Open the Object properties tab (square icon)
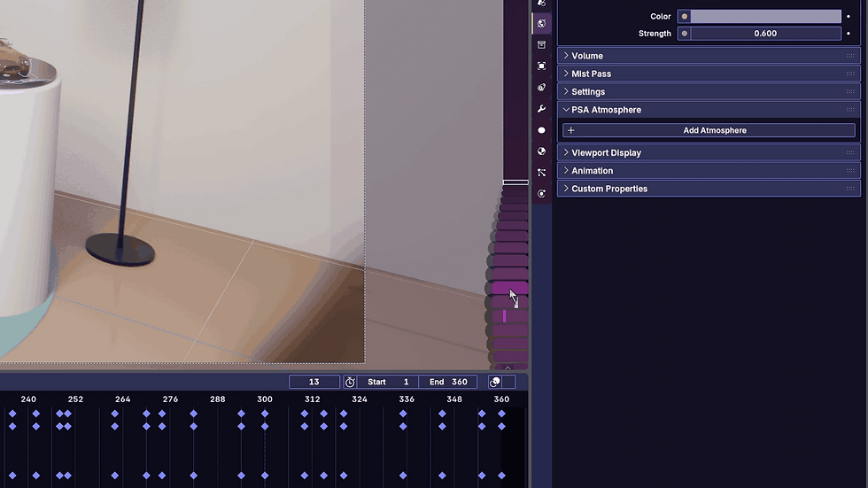This screenshot has width=868, height=488. 541,66
